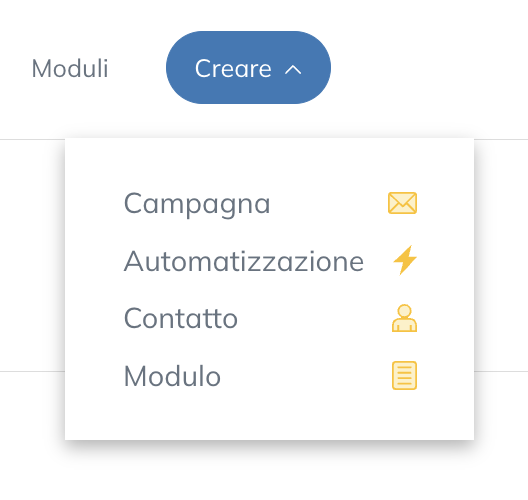Image resolution: width=528 pixels, height=500 pixels.
Task: Choose Automatizzazione in the dropdown list
Action: tap(270, 261)
